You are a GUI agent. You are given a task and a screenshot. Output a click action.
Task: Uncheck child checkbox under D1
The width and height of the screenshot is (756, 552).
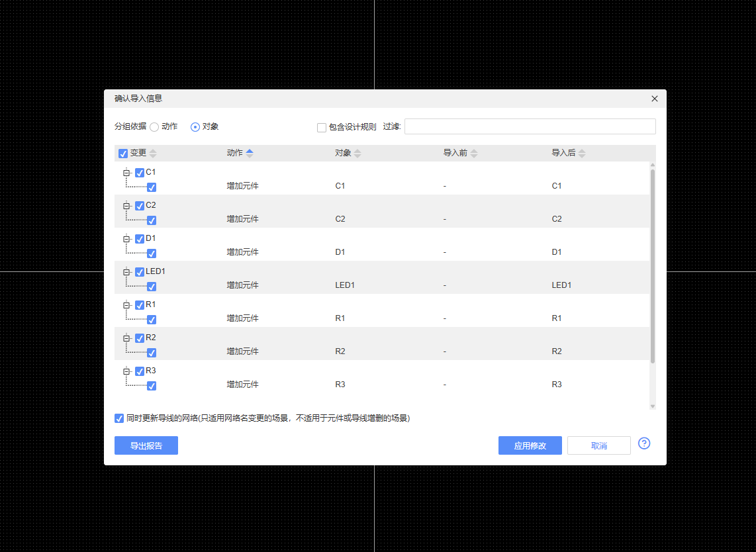[152, 253]
